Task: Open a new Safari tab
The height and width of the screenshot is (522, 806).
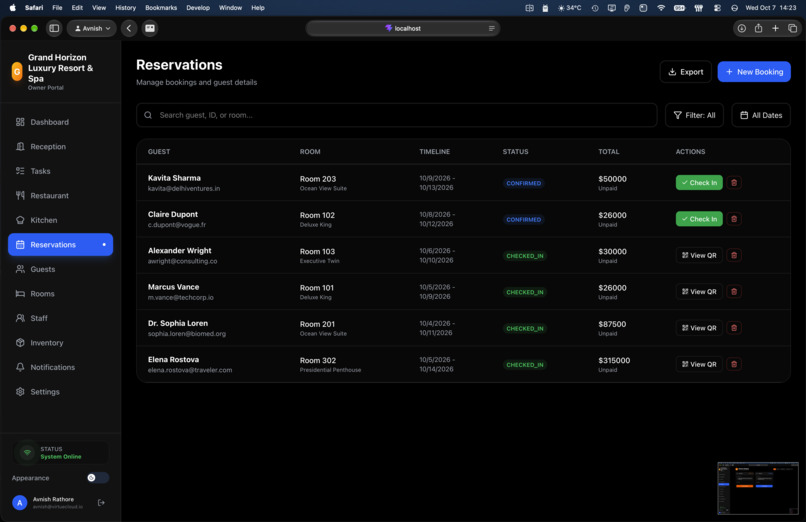Action: (x=775, y=28)
